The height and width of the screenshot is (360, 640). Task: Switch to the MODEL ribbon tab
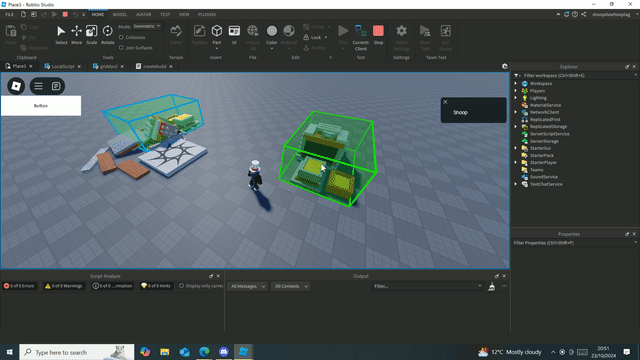[120, 14]
